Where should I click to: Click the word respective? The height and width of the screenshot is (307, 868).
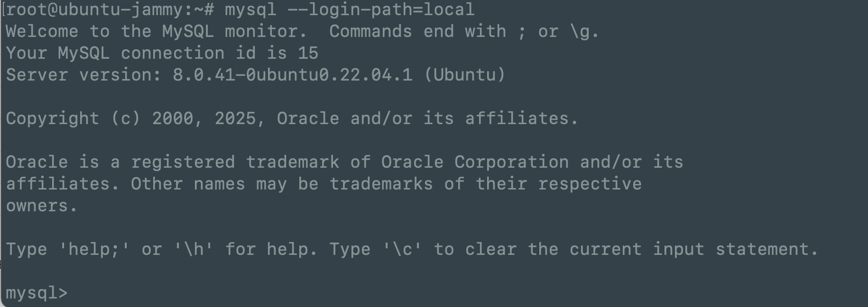[590, 184]
